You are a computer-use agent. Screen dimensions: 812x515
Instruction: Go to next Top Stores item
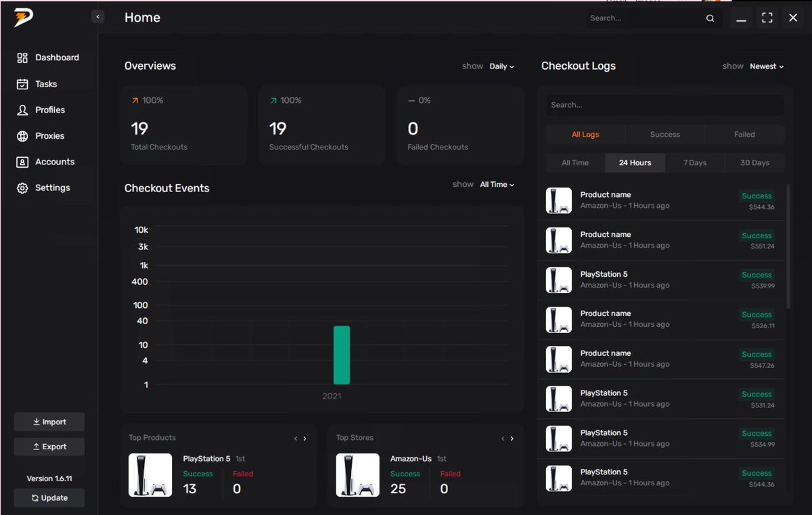click(x=512, y=439)
